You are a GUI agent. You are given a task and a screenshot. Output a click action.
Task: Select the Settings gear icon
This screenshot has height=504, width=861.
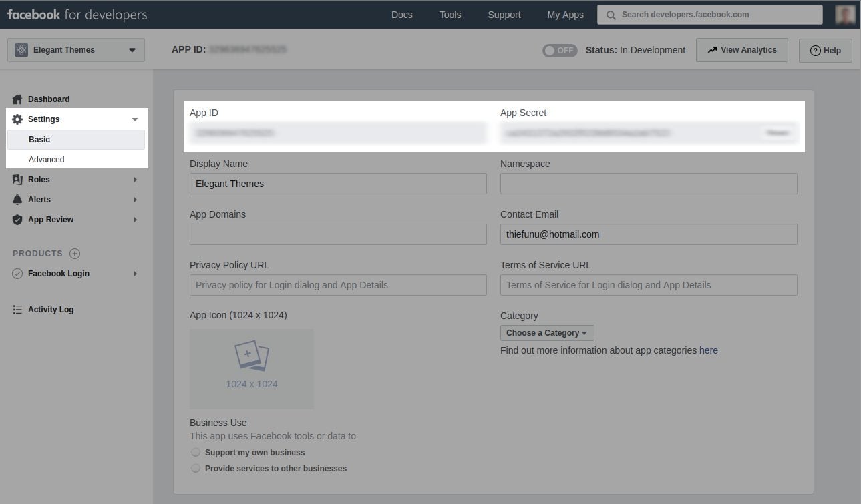(x=17, y=119)
